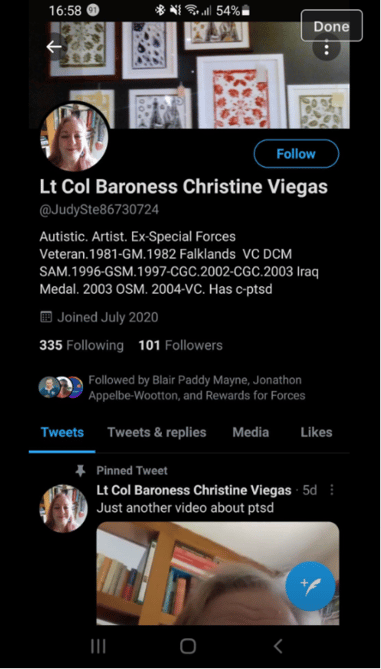Open the three-dot profile options menu
The image size is (381, 669).
326,47
